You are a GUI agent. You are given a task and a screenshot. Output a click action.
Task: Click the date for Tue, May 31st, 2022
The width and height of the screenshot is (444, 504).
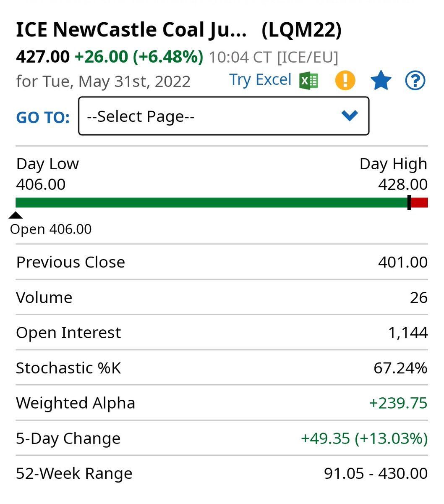click(103, 81)
